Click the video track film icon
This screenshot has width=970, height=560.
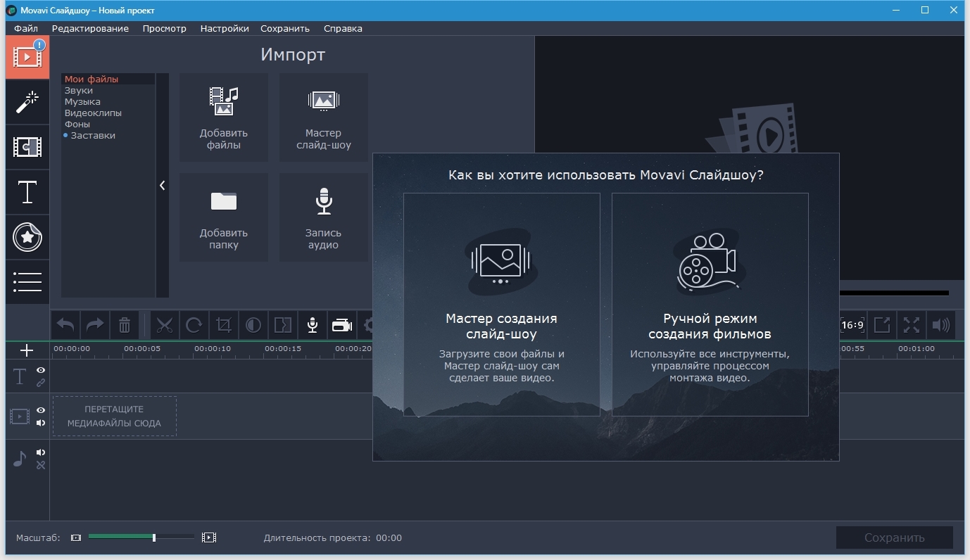pos(19,416)
